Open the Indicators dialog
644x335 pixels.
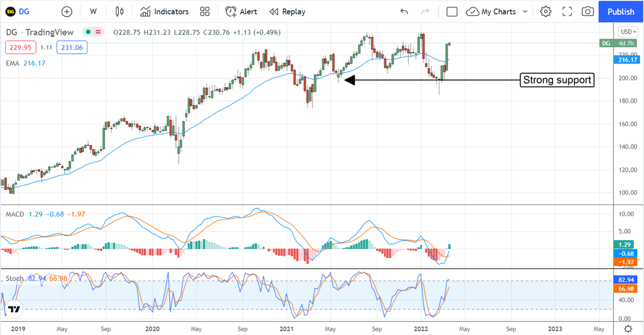(165, 11)
